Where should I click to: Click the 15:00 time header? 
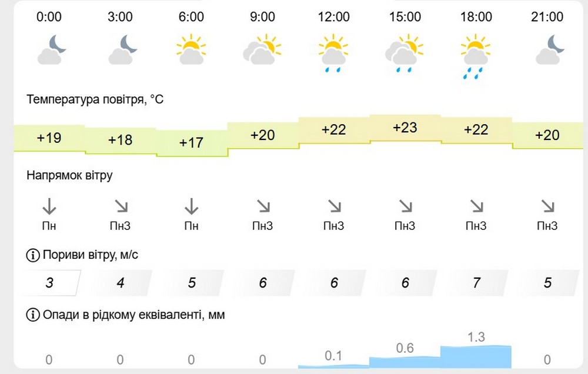[405, 17]
